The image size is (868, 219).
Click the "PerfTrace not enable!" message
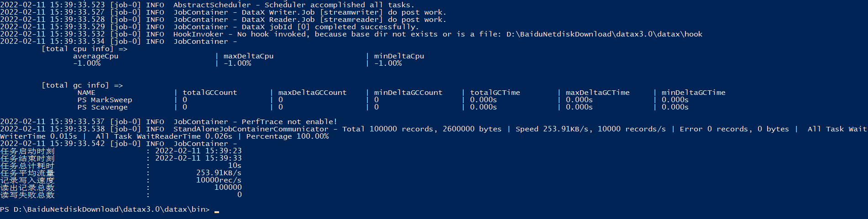289,122
